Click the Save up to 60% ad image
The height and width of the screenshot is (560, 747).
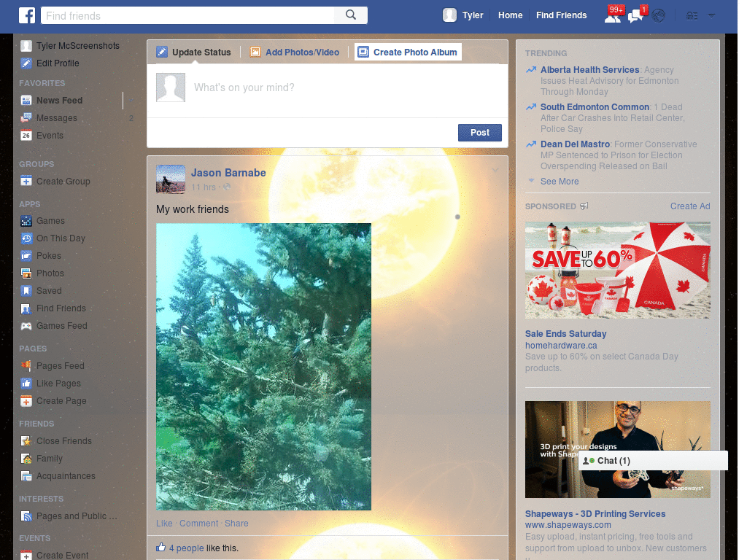(617, 270)
